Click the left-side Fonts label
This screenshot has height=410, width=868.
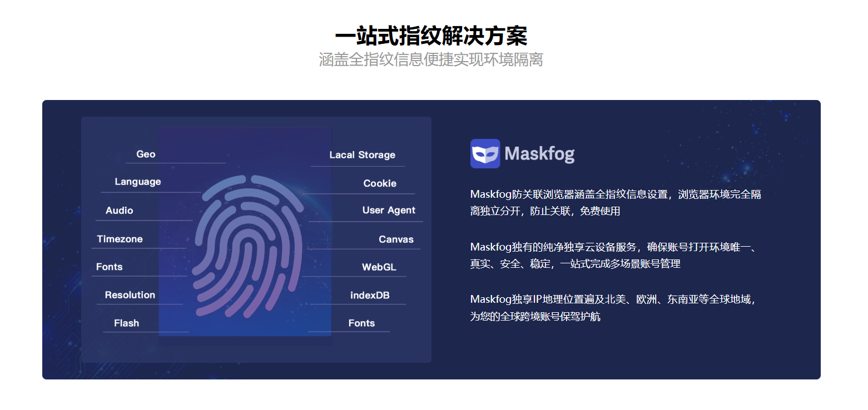[109, 267]
